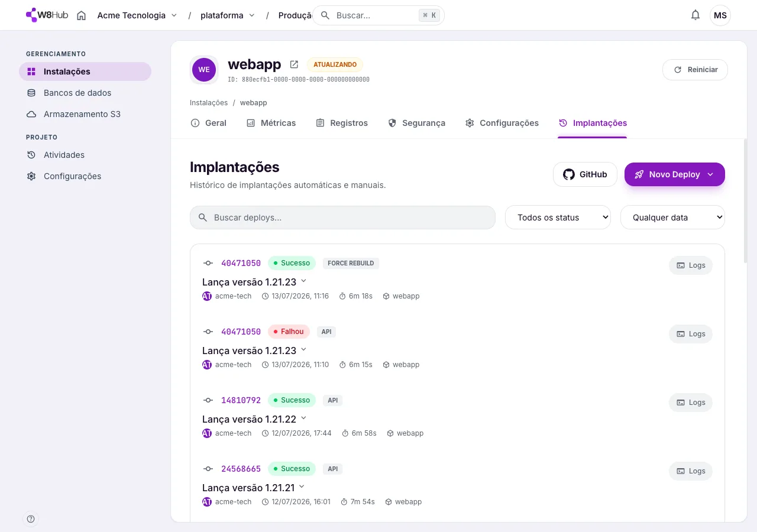The image size is (757, 532).
Task: Open the home icon in top bar
Action: [82, 15]
